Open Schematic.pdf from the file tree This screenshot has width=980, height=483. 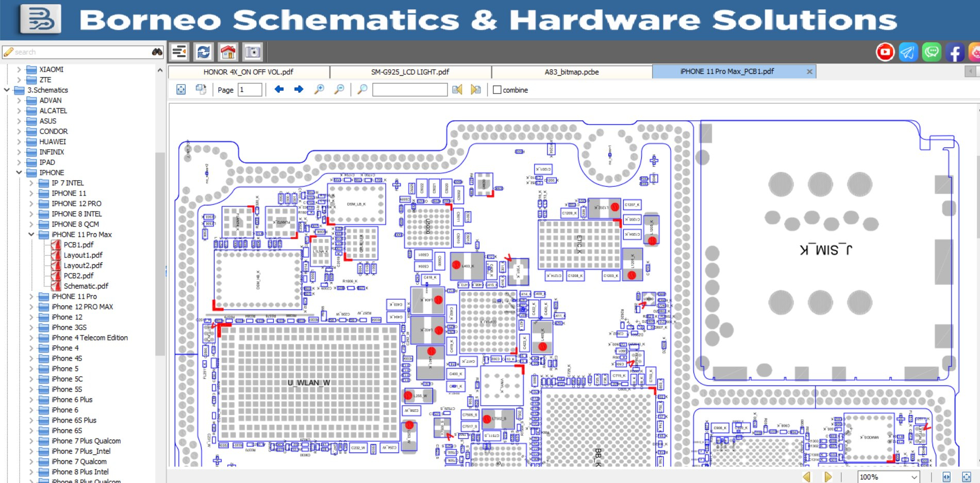[86, 286]
